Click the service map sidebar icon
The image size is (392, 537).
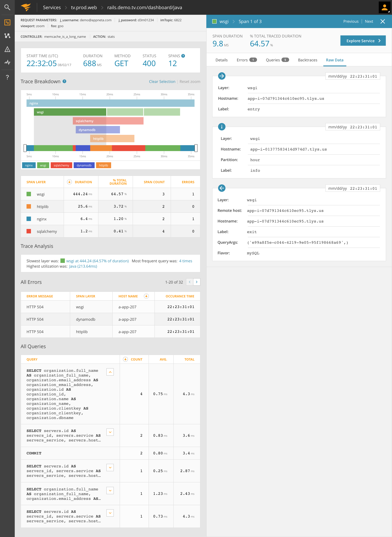(7, 36)
